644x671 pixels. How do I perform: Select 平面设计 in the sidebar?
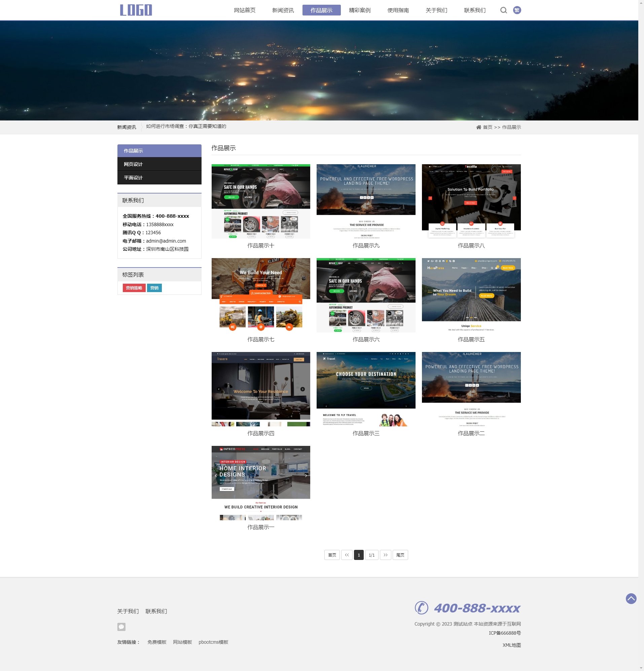[159, 178]
